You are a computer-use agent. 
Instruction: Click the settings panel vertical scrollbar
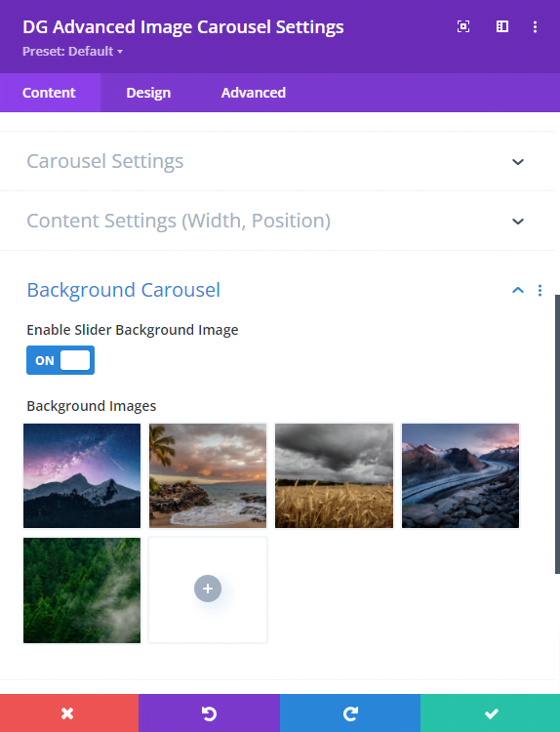coord(557,434)
